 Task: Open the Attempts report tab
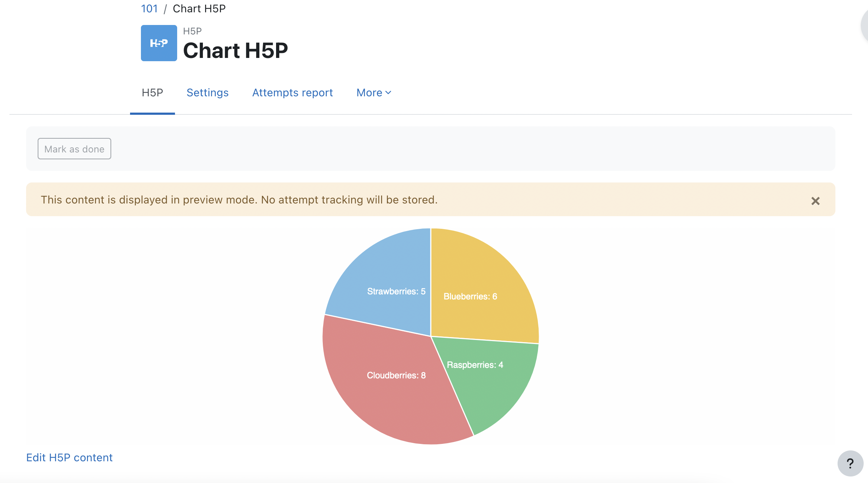pyautogui.click(x=292, y=93)
